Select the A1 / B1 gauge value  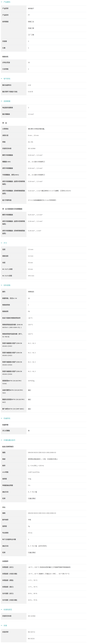(31, 142)
